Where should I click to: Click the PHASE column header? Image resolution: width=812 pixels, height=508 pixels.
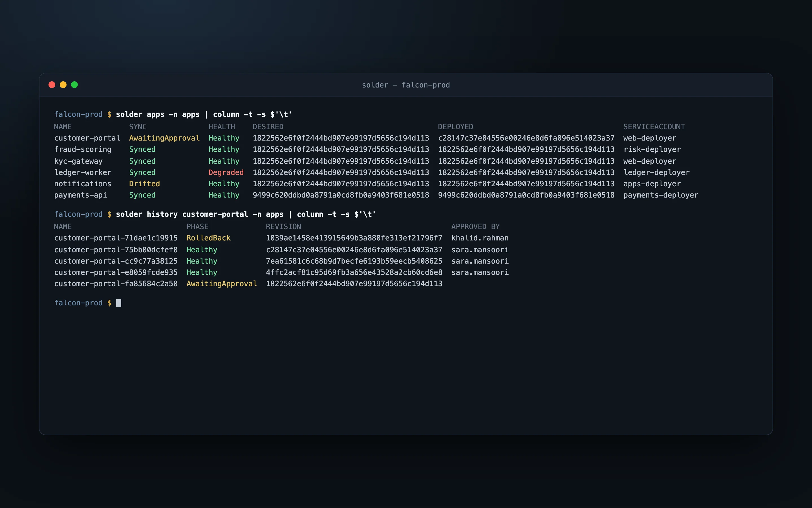(x=197, y=227)
